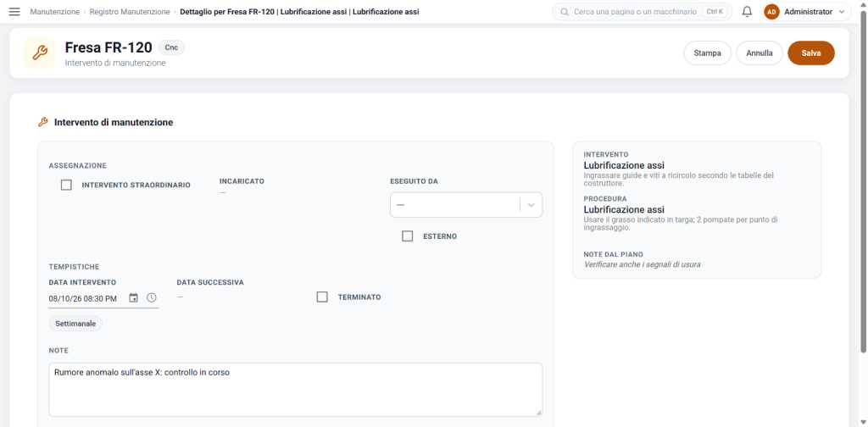
Task: Click the Note textarea resize handle corner
Action: (x=538, y=413)
